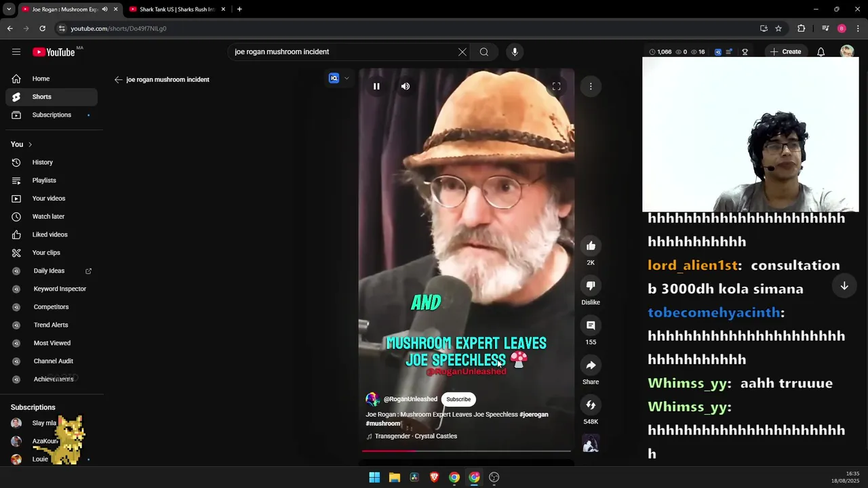The width and height of the screenshot is (868, 488).
Task: Open Your clips
Action: [x=52, y=253]
